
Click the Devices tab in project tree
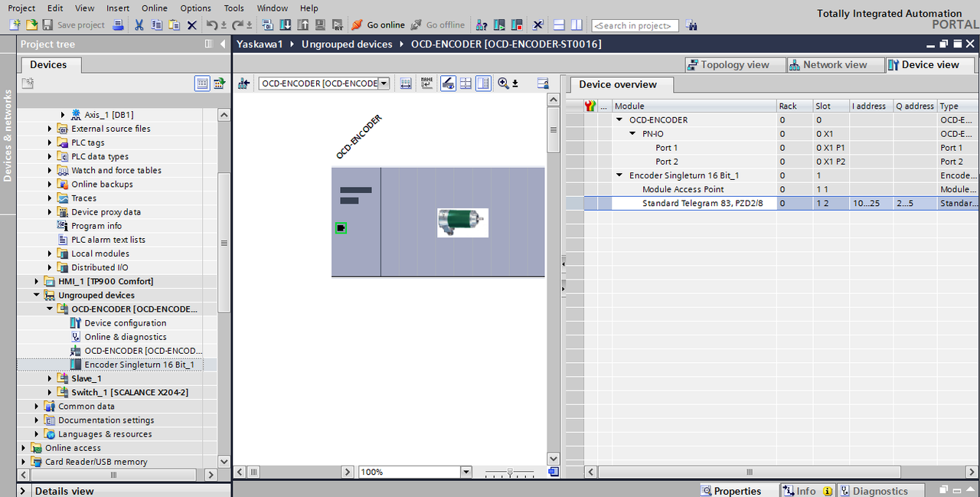click(x=48, y=65)
